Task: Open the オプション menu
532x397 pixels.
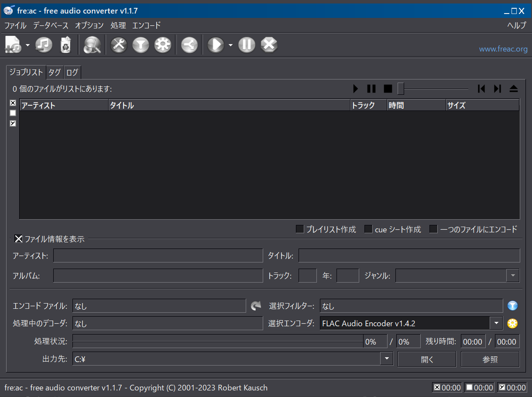Action: click(89, 25)
